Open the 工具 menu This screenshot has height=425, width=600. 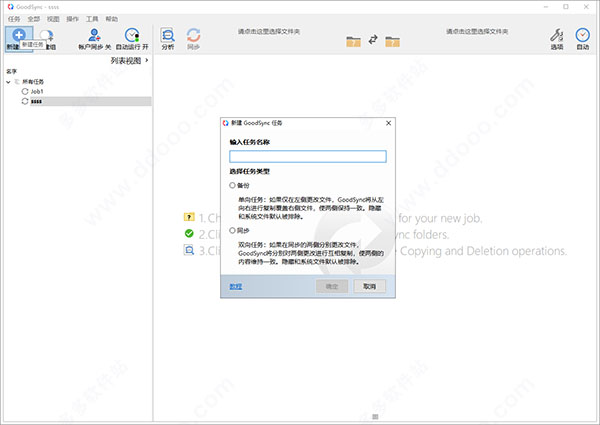point(92,19)
